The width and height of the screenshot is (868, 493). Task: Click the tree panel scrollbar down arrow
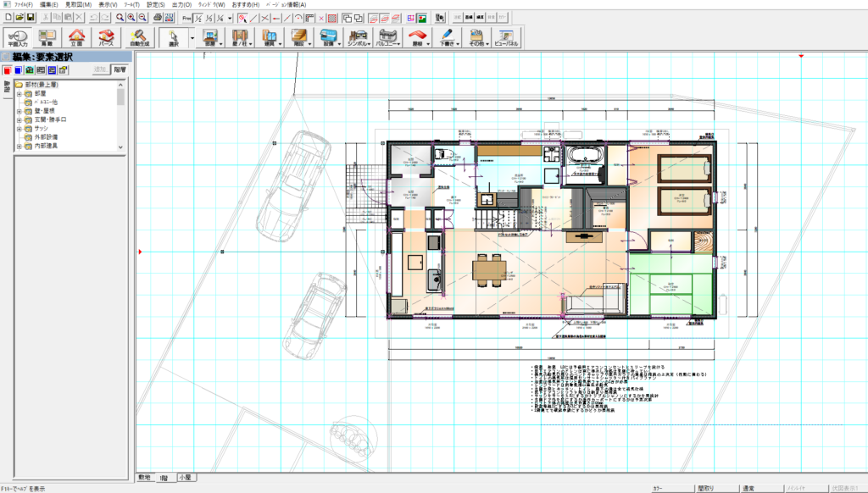coord(120,147)
